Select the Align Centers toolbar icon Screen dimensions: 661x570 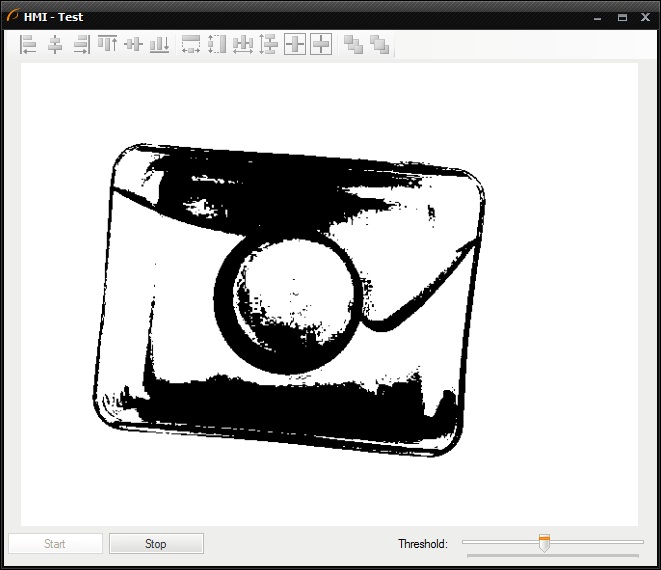coord(55,44)
